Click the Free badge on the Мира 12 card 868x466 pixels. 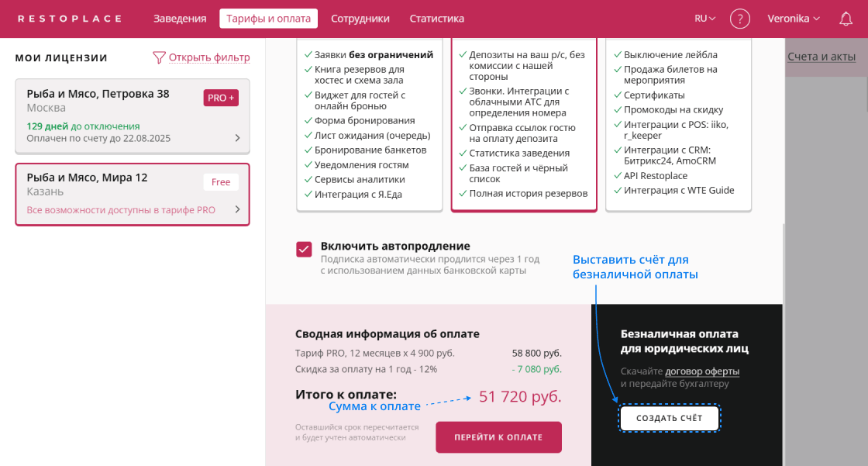point(220,181)
